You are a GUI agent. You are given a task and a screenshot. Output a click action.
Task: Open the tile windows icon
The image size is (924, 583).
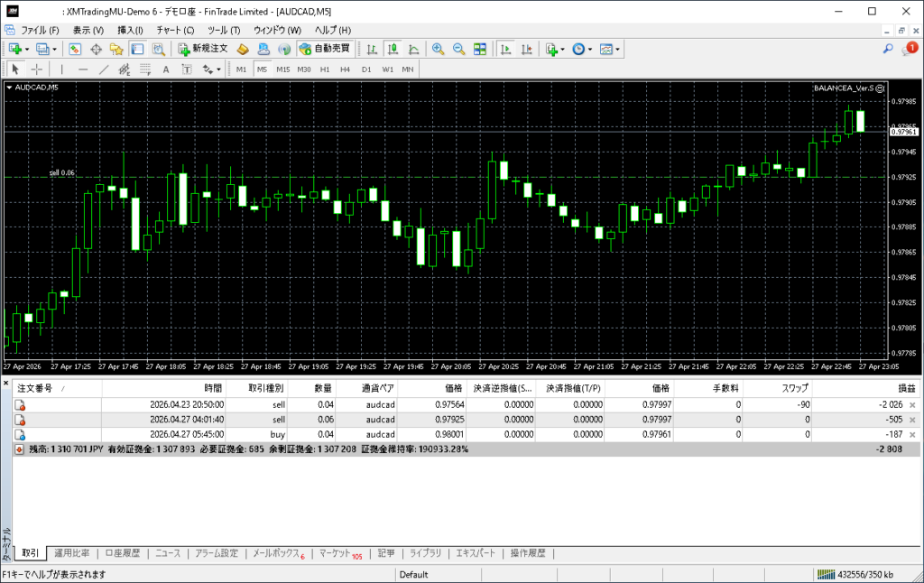tap(480, 49)
